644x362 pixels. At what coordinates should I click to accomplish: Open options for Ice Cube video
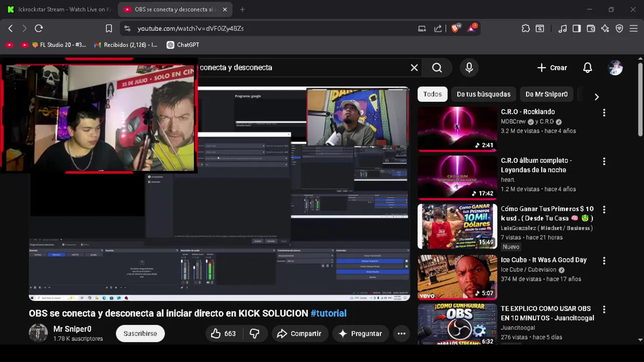tap(604, 261)
